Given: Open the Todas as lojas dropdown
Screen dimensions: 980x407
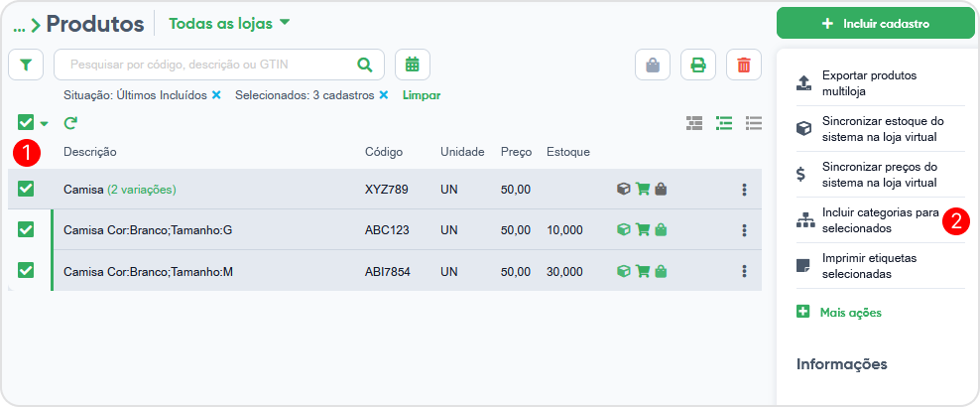Looking at the screenshot, I should click(x=229, y=22).
